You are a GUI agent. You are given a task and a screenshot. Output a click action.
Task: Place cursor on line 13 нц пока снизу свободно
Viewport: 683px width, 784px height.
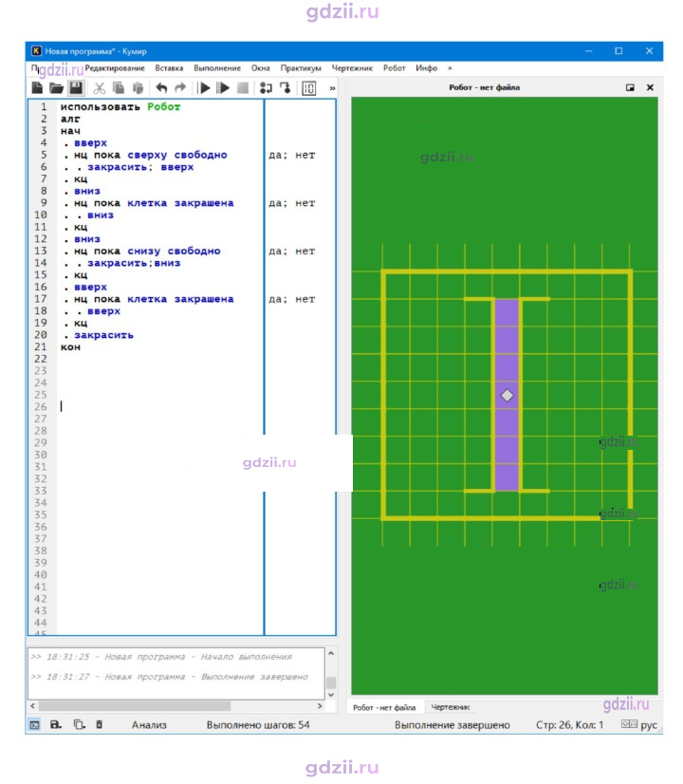click(147, 251)
